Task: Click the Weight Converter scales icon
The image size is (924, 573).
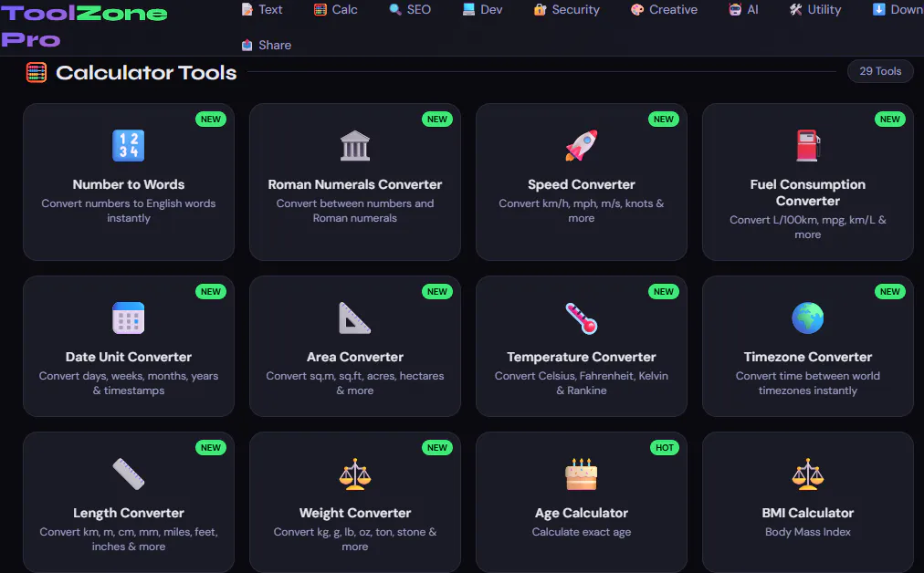Action: [355, 474]
